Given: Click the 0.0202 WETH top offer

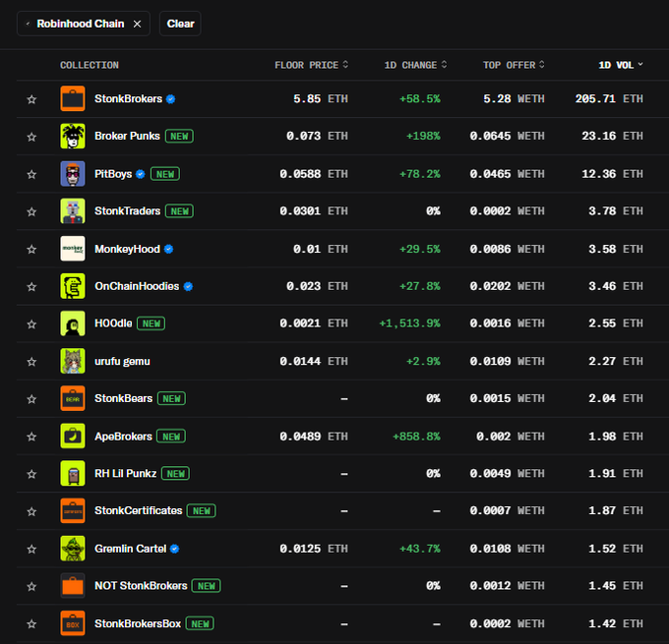Looking at the screenshot, I should [x=507, y=286].
